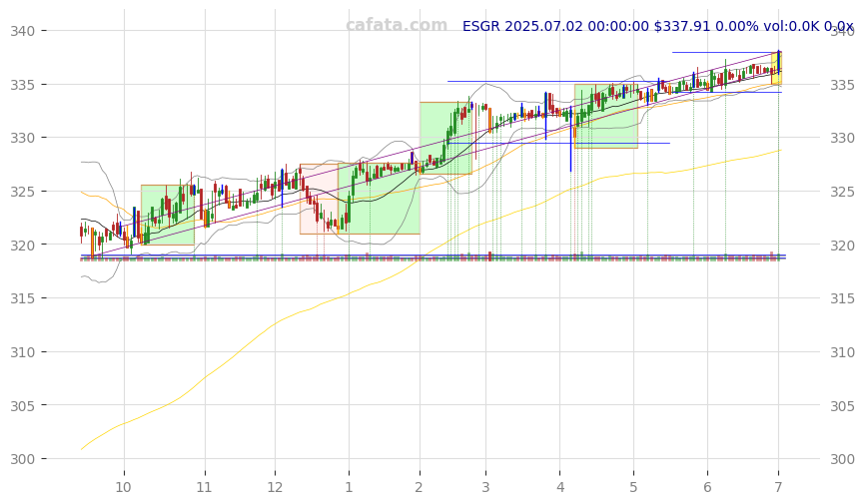Click the right axis label 310
The height and width of the screenshot is (504, 866).
(843, 352)
